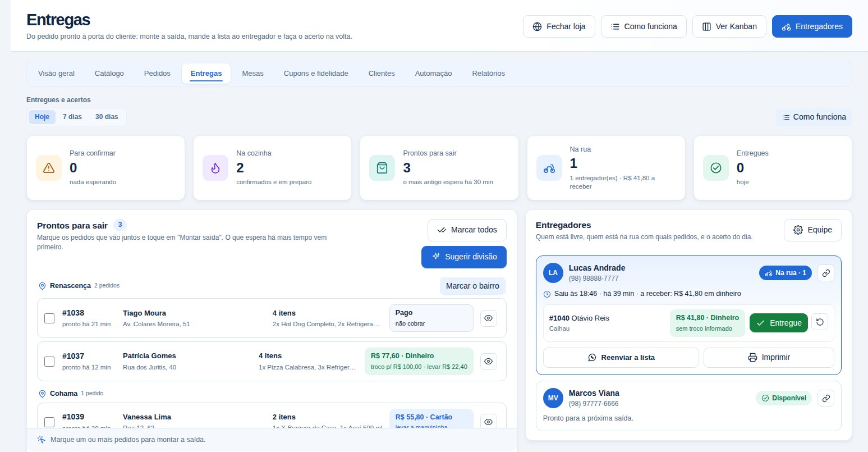Click the clock icon before Saiu às 18:46

[547, 294]
